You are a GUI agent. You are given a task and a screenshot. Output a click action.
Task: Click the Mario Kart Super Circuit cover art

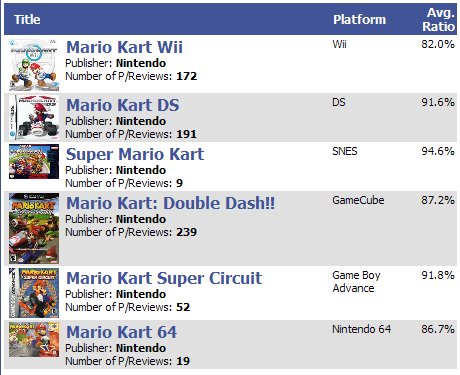click(34, 293)
